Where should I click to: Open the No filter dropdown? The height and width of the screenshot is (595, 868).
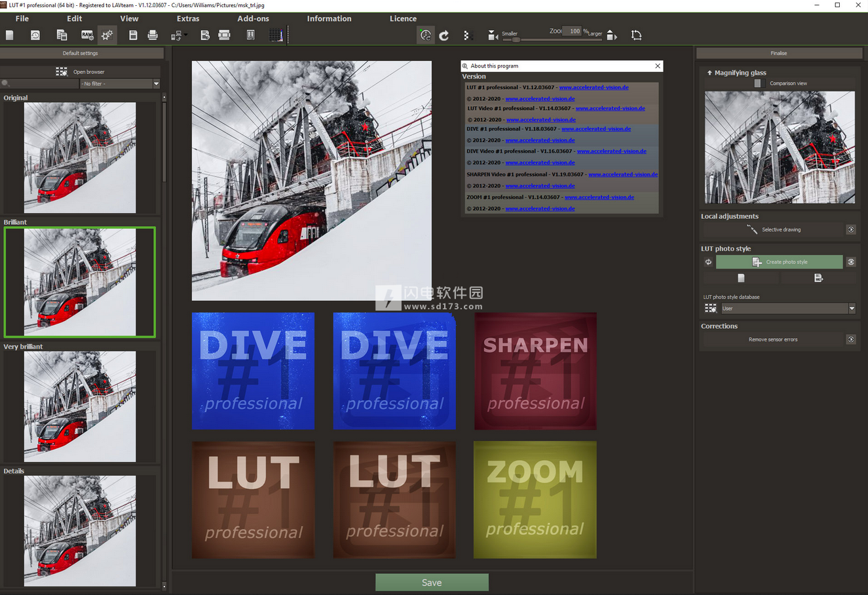click(x=120, y=84)
